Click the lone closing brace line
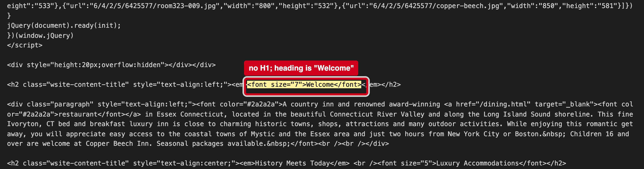The image size is (644, 169). tap(9, 16)
